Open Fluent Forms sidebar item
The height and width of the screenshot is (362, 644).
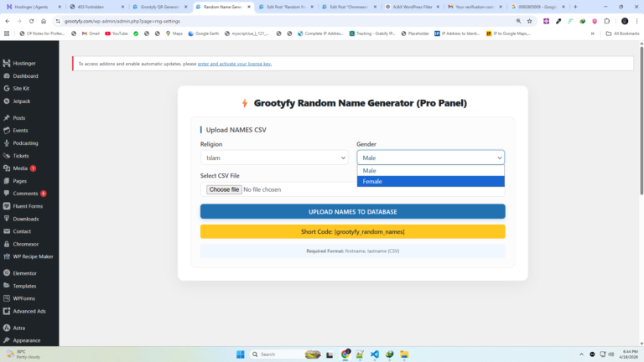pyautogui.click(x=28, y=206)
